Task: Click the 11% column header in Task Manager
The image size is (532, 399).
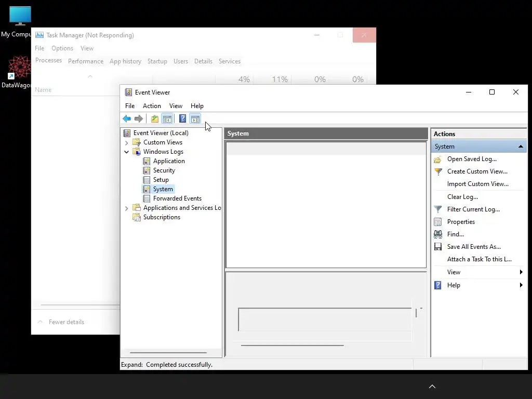Action: click(x=280, y=79)
